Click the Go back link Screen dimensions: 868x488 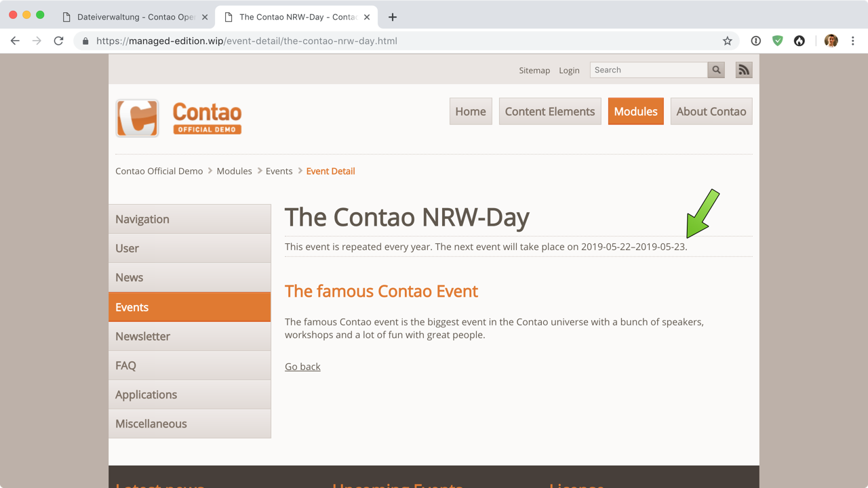click(x=302, y=367)
